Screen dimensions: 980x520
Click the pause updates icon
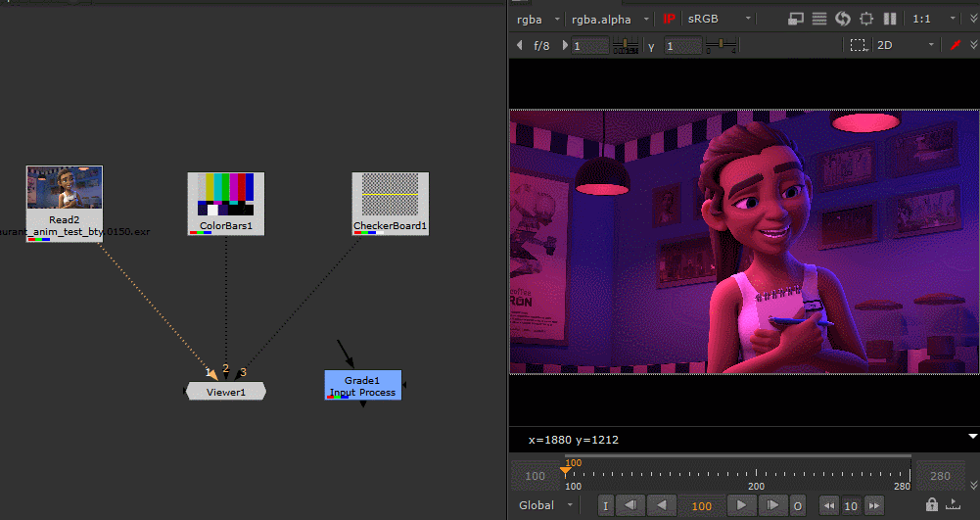click(x=890, y=20)
